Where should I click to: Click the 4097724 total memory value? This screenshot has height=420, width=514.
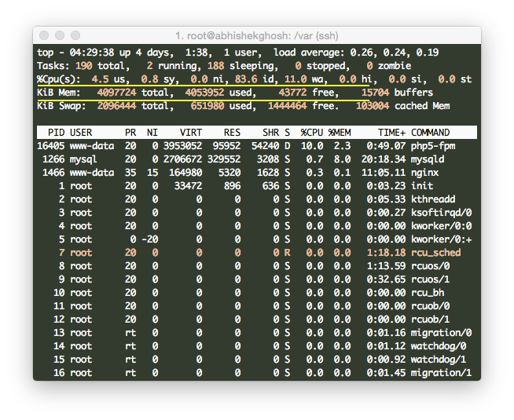116,93
